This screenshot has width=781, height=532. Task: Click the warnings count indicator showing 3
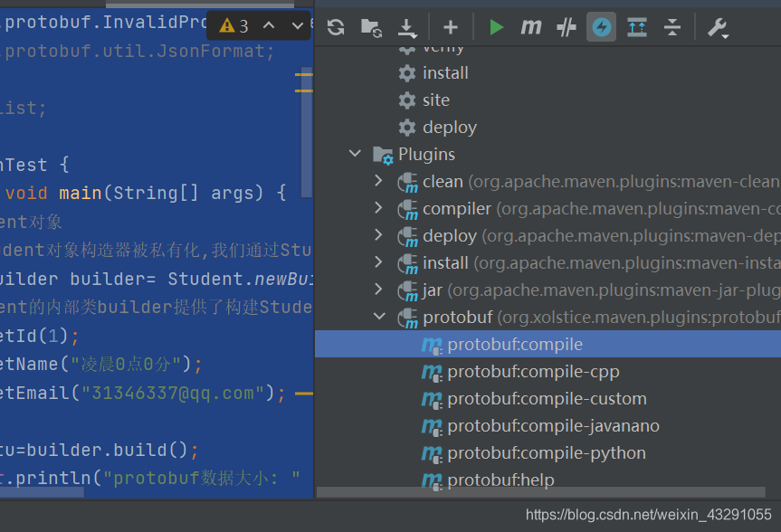[x=232, y=26]
